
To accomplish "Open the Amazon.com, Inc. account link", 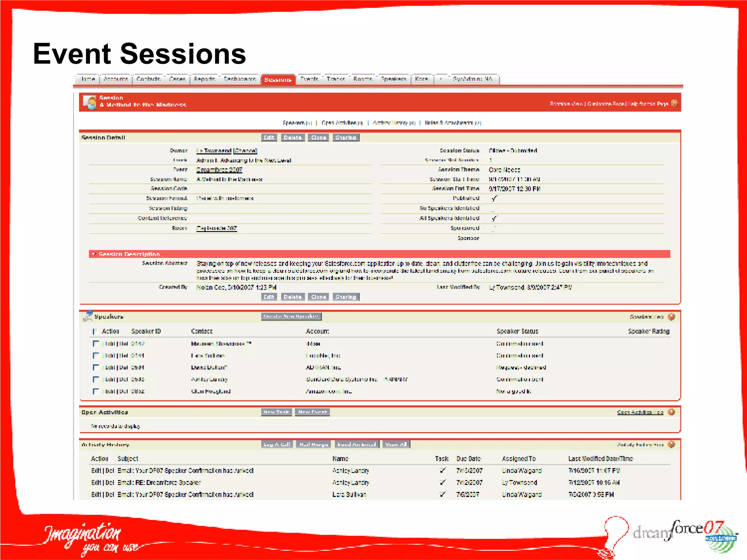I will click(x=329, y=391).
